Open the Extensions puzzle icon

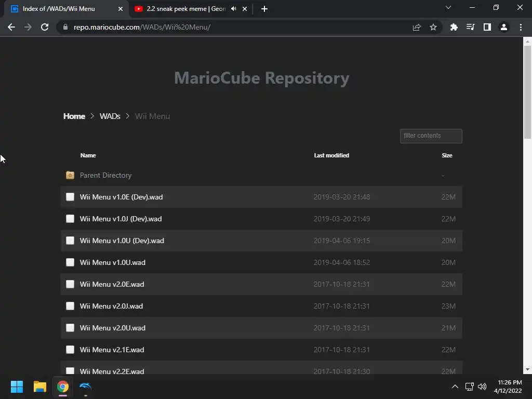coord(454,27)
